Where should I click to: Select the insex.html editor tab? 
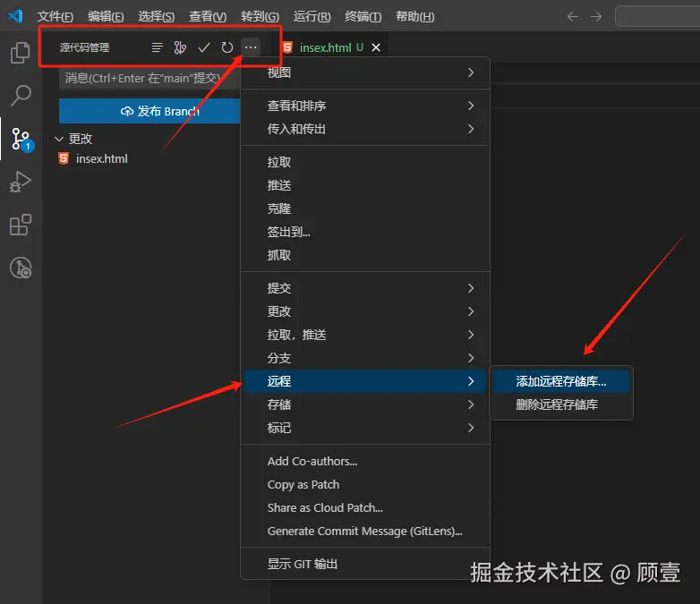tap(331, 47)
